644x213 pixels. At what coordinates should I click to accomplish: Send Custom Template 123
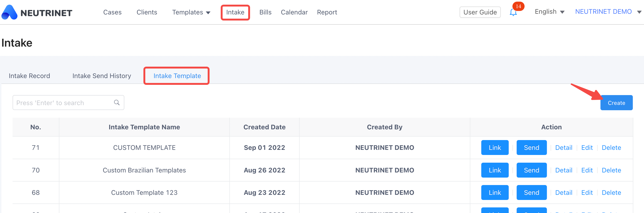531,192
